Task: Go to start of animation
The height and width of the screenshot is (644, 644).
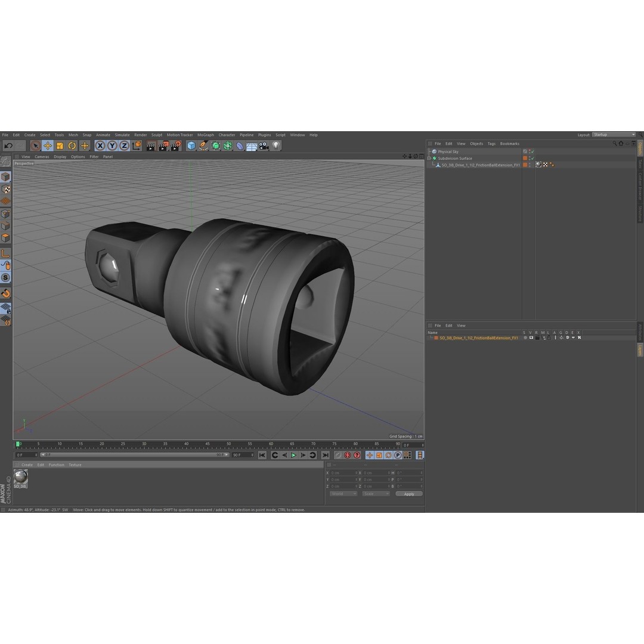Action: coord(262,455)
